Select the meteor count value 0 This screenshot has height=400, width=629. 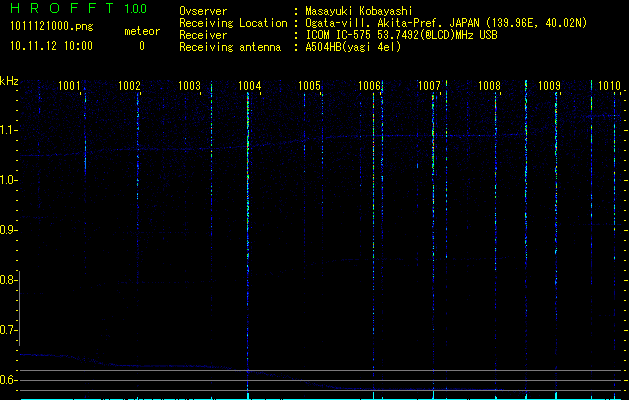click(x=142, y=46)
